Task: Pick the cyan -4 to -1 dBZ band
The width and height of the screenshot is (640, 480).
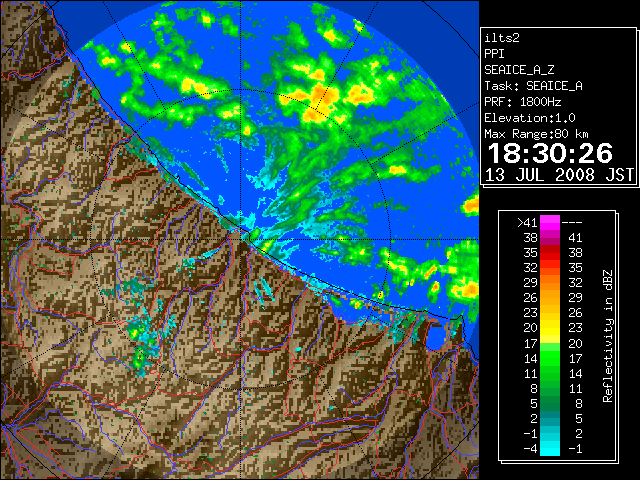Action: click(550, 449)
